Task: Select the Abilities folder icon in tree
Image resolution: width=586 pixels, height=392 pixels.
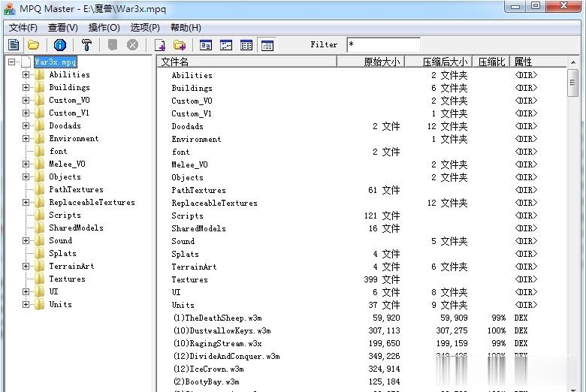Action: tap(39, 75)
